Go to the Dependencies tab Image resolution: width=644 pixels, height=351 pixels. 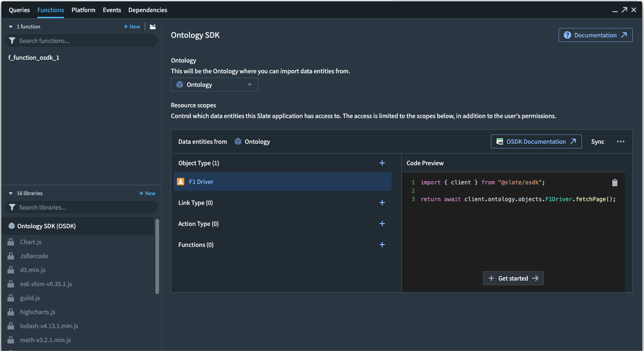tap(148, 10)
